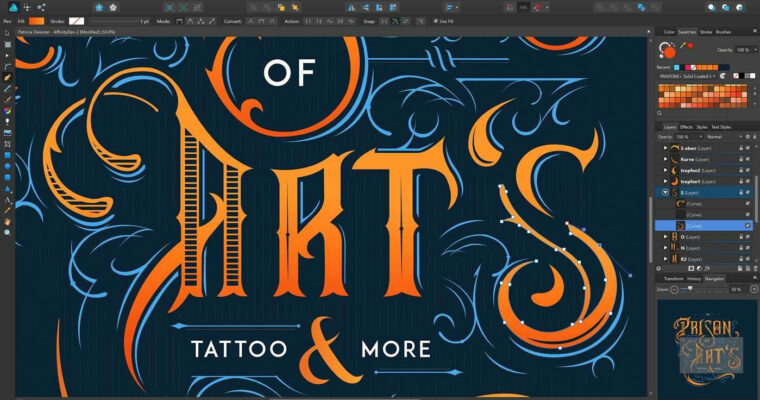
Task: Click the Close Curve action icon
Action: coord(319,21)
